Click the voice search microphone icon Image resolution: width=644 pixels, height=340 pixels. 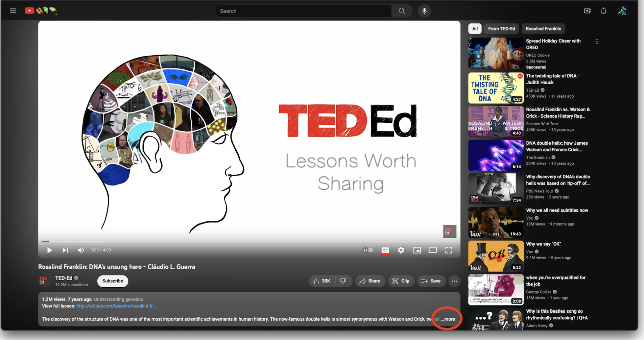click(x=424, y=11)
